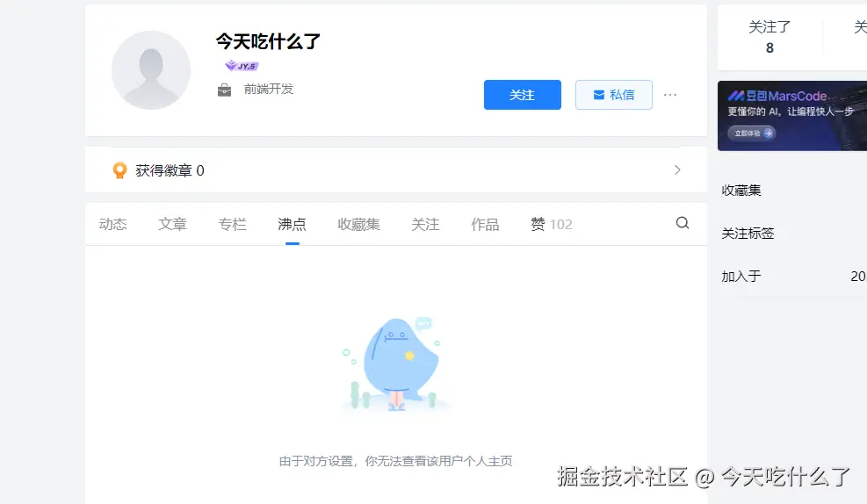Open the three-dot more options menu
The height and width of the screenshot is (504, 867).
670,95
